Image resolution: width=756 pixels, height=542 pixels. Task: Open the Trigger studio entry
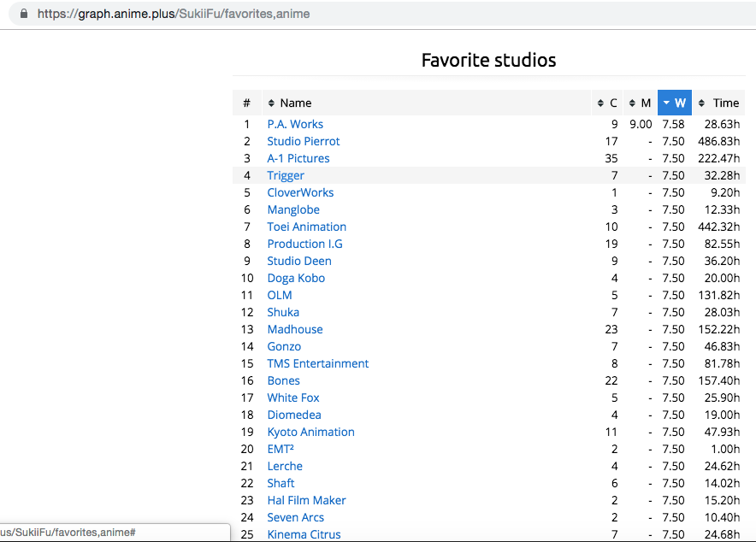point(285,175)
